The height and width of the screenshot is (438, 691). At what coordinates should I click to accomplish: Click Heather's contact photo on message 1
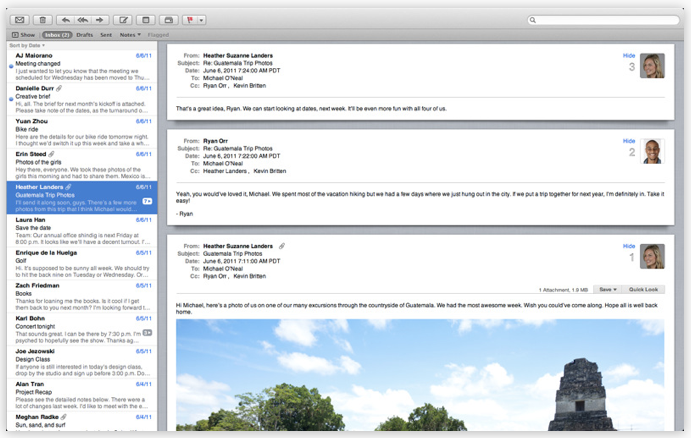coord(652,256)
